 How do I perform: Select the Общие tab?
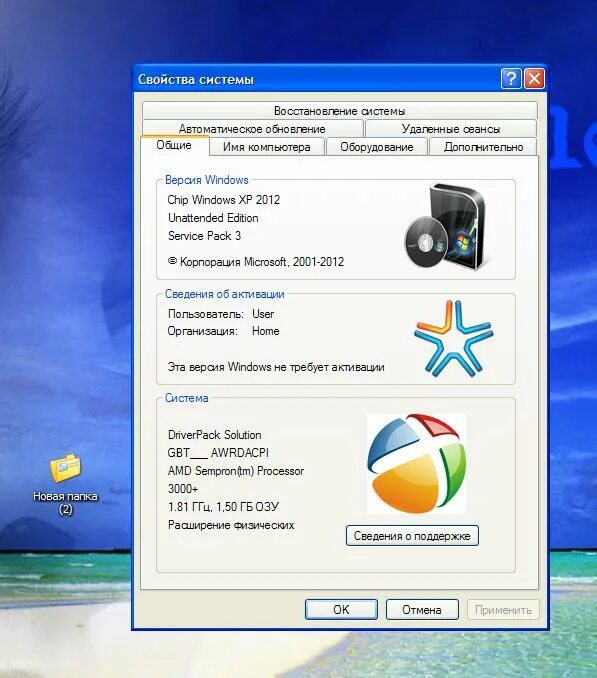[x=174, y=145]
